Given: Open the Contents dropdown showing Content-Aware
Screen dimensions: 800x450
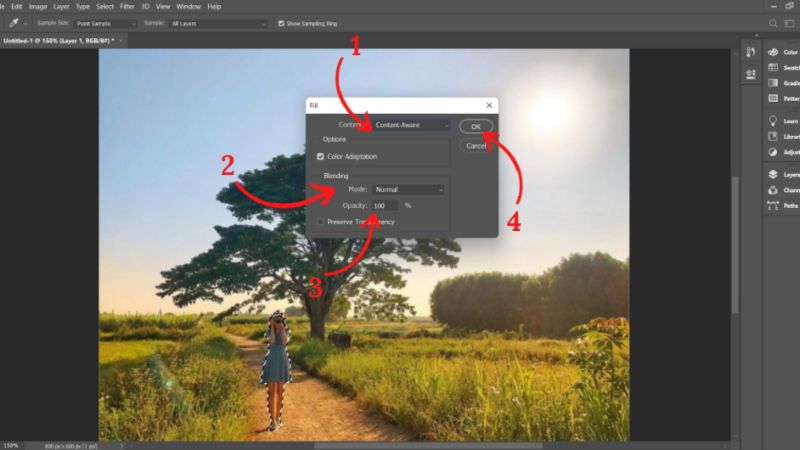Looking at the screenshot, I should point(411,125).
